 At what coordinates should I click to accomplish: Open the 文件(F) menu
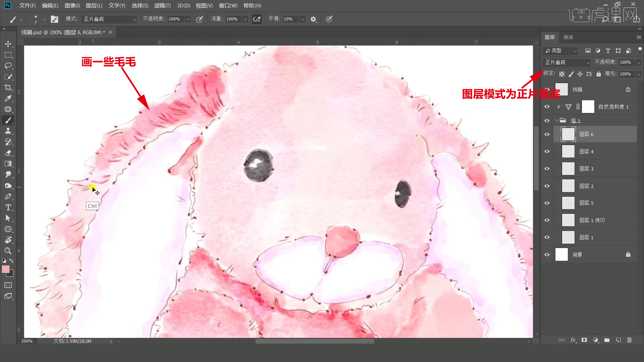coord(28,6)
